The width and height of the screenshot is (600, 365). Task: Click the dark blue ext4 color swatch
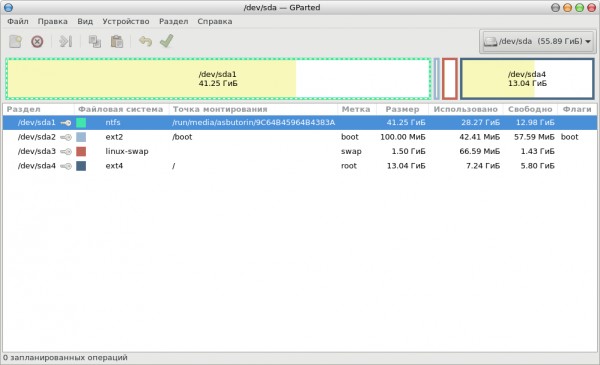[81, 166]
